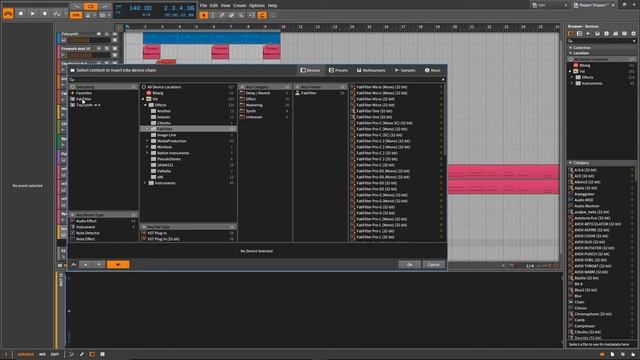Screen dimensions: 640x360
Task: Select the Pointer tool in the toolbar
Action: 204,15
